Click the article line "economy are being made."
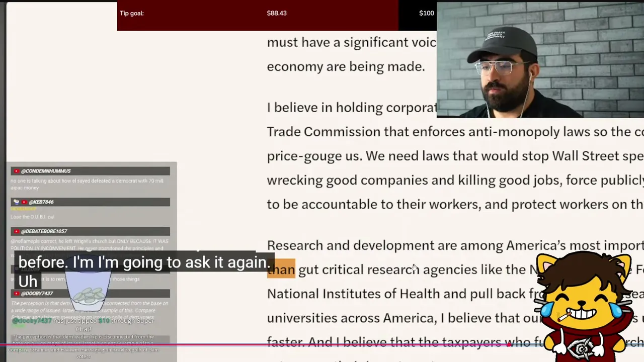Image resolution: width=644 pixels, height=362 pixels. 346,66
